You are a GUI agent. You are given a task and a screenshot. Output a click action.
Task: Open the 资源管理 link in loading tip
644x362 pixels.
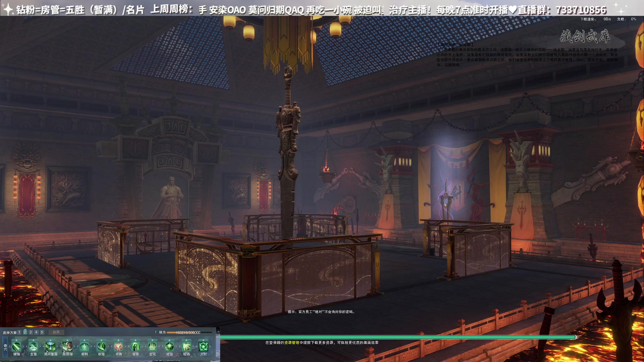292,343
